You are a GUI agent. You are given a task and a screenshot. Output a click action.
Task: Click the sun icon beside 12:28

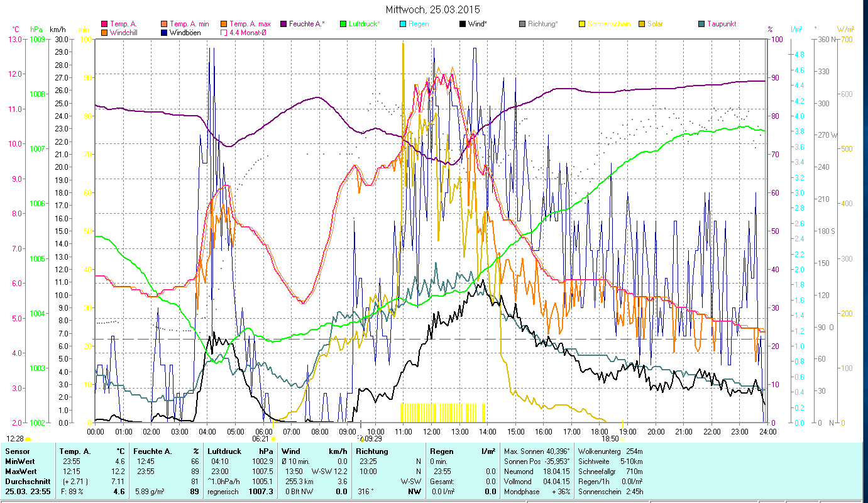tap(28, 438)
